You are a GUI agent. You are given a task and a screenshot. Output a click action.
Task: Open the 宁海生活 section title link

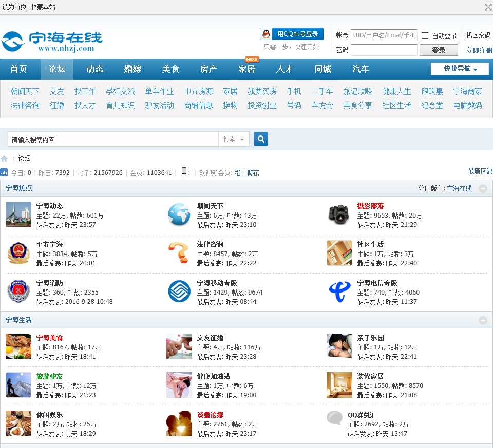[18, 320]
